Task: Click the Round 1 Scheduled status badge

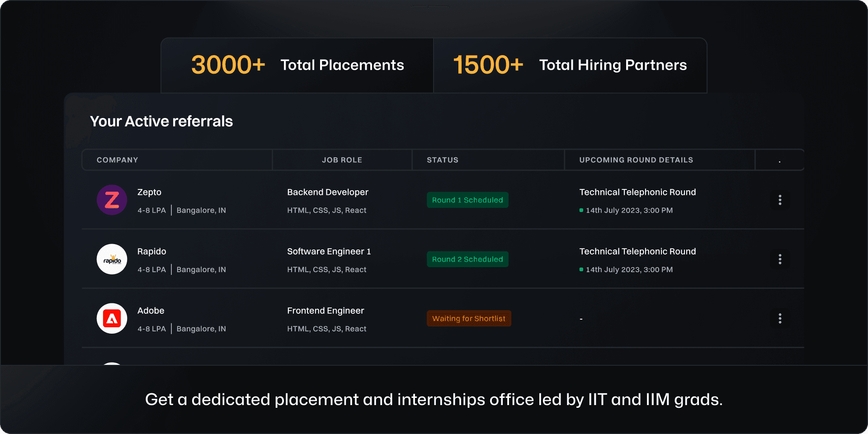Action: tap(467, 200)
